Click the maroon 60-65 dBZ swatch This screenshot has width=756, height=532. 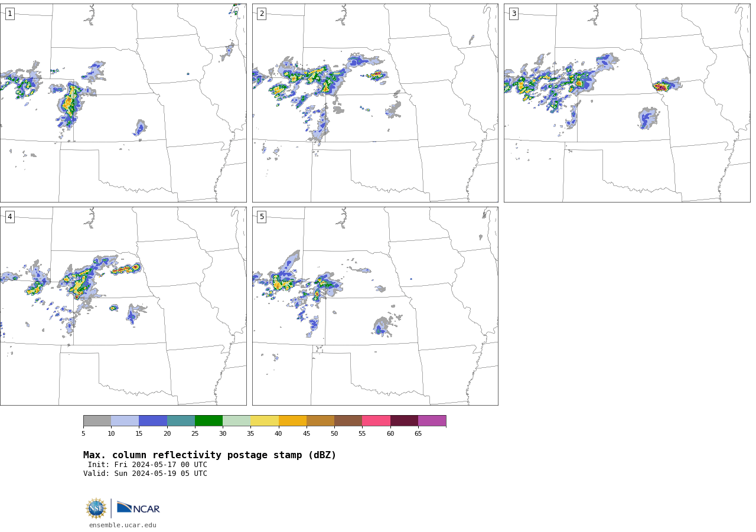click(x=404, y=421)
